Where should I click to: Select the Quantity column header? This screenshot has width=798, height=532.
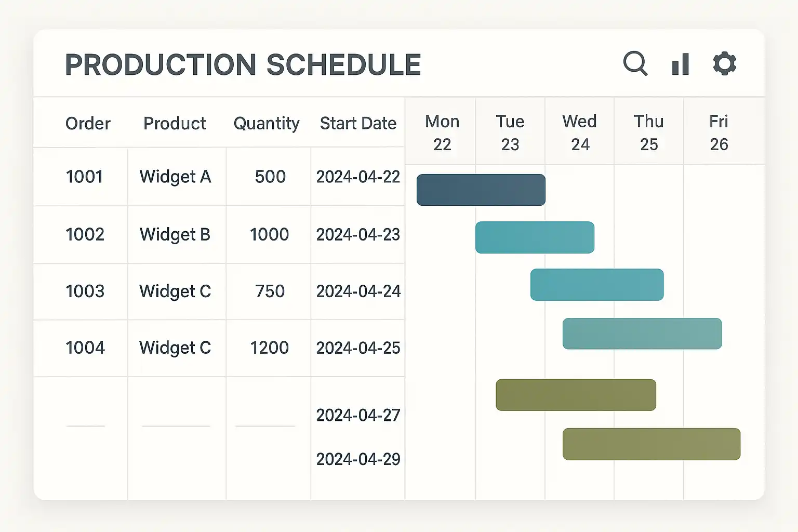pyautogui.click(x=267, y=124)
